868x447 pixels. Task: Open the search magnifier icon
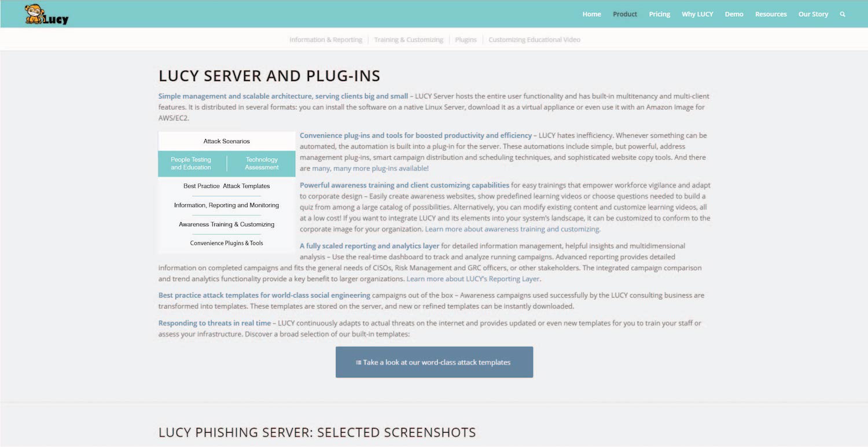843,14
